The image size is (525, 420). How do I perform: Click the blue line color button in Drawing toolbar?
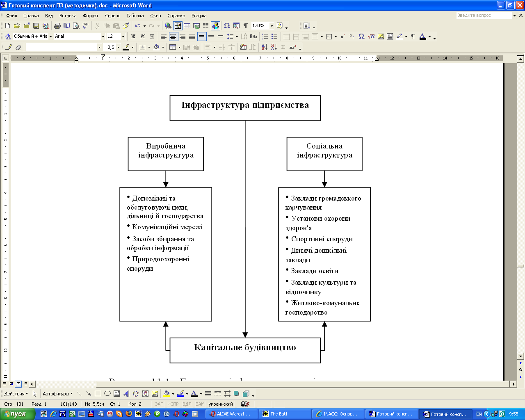[180, 394]
